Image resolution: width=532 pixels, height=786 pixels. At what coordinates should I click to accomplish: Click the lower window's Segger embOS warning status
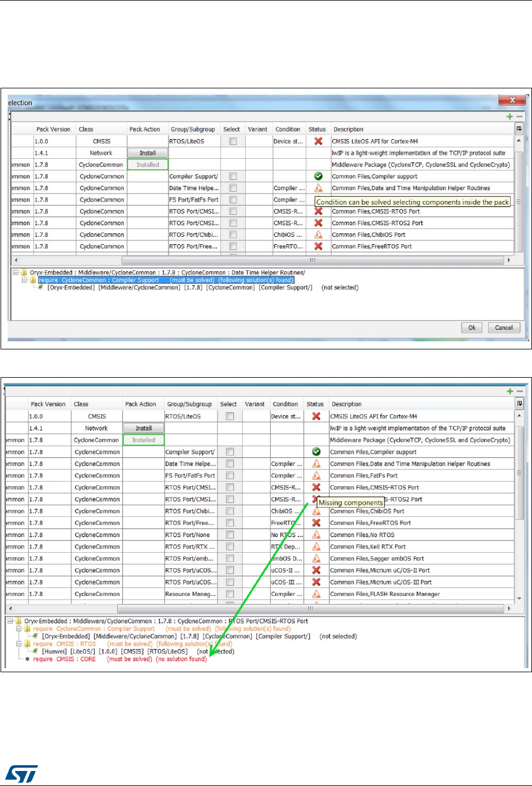[x=316, y=558]
